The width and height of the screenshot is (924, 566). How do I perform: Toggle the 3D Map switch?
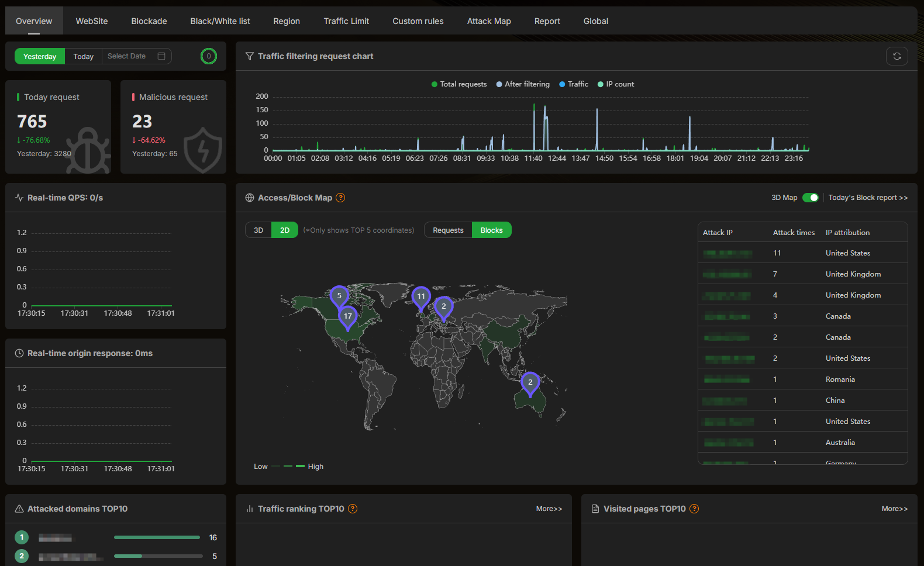tap(810, 198)
